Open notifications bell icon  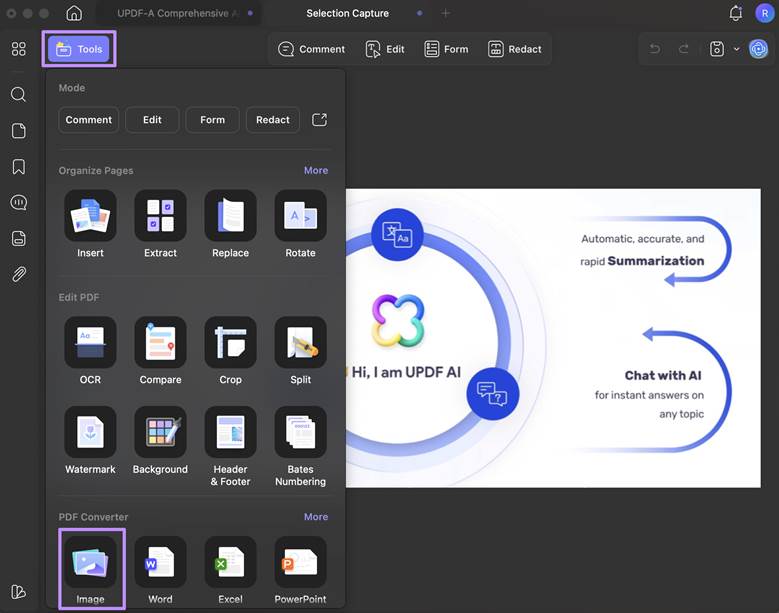coord(736,13)
